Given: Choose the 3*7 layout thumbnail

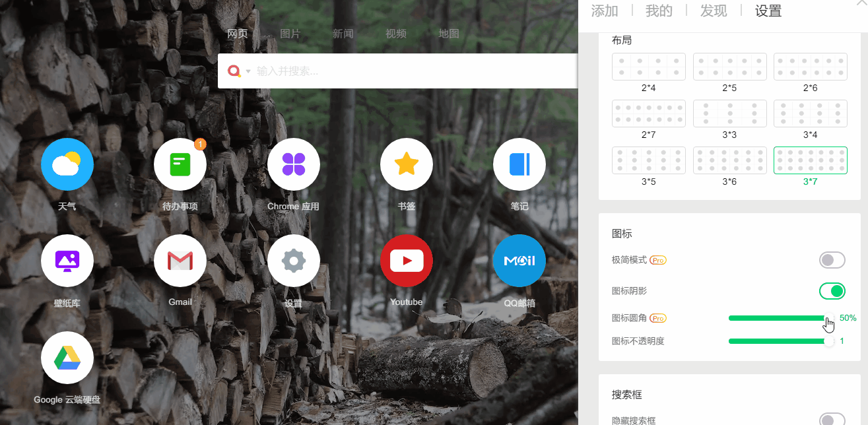Looking at the screenshot, I should pyautogui.click(x=811, y=160).
